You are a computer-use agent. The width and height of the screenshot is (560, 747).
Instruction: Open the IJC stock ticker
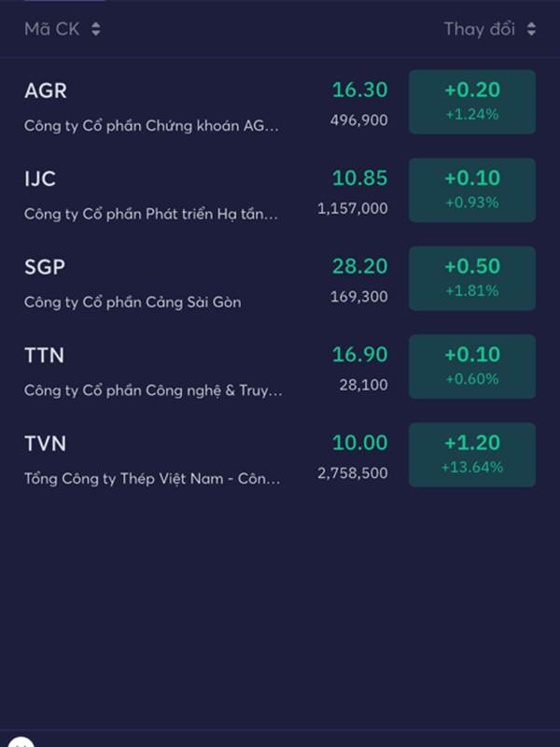click(40, 178)
